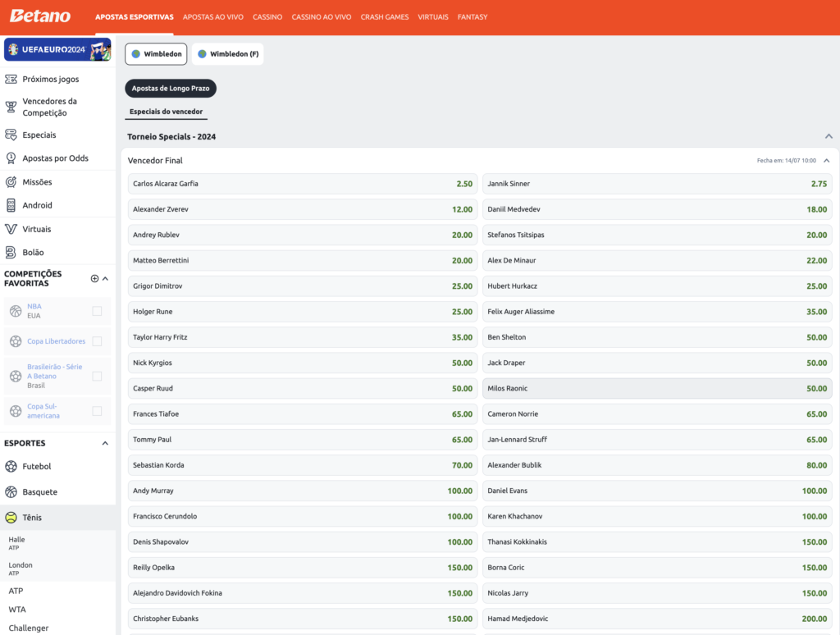Click the Virtuais V icon
Screen dimensions: 840x635
[x=11, y=230]
